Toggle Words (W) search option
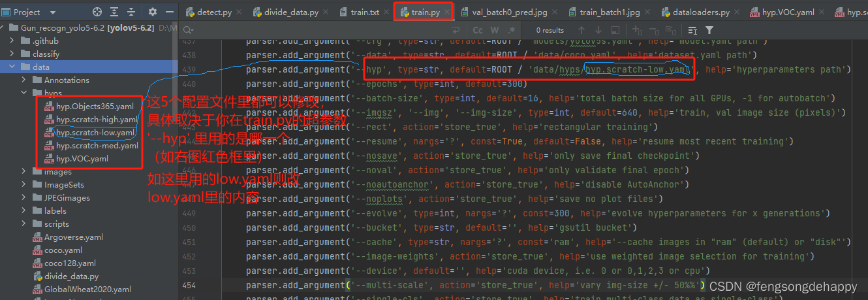The image size is (868, 300). 495,30
